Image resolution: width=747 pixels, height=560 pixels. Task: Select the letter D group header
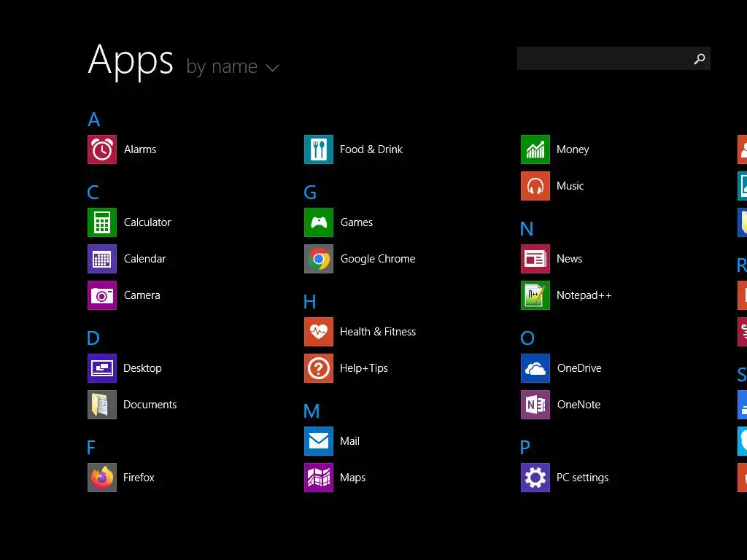[93, 338]
